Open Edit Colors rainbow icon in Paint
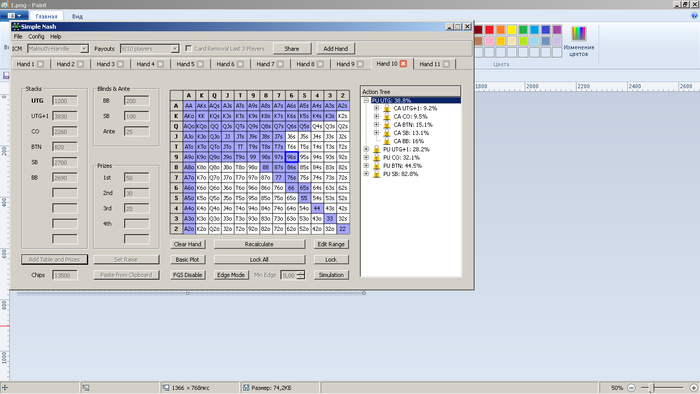Image resolution: width=700 pixels, height=394 pixels. [x=579, y=33]
